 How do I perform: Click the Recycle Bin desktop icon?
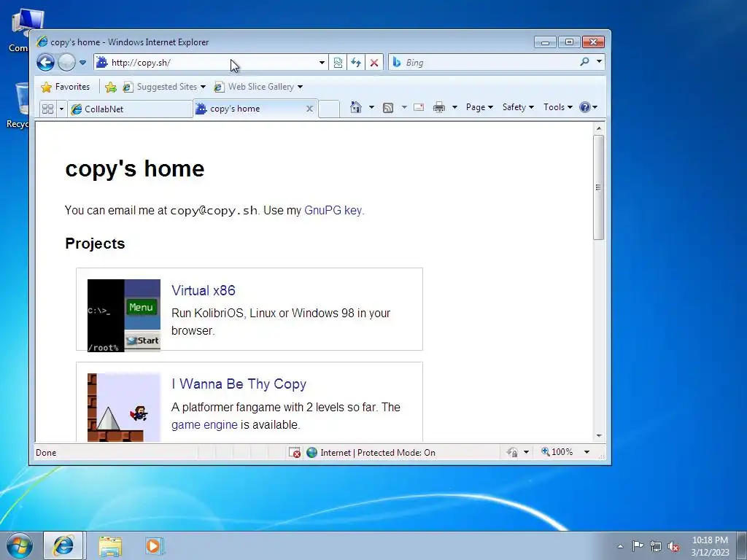click(x=19, y=105)
